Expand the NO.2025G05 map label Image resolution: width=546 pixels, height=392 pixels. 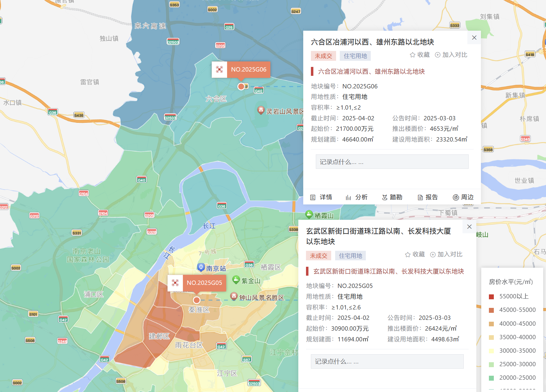[x=205, y=283]
